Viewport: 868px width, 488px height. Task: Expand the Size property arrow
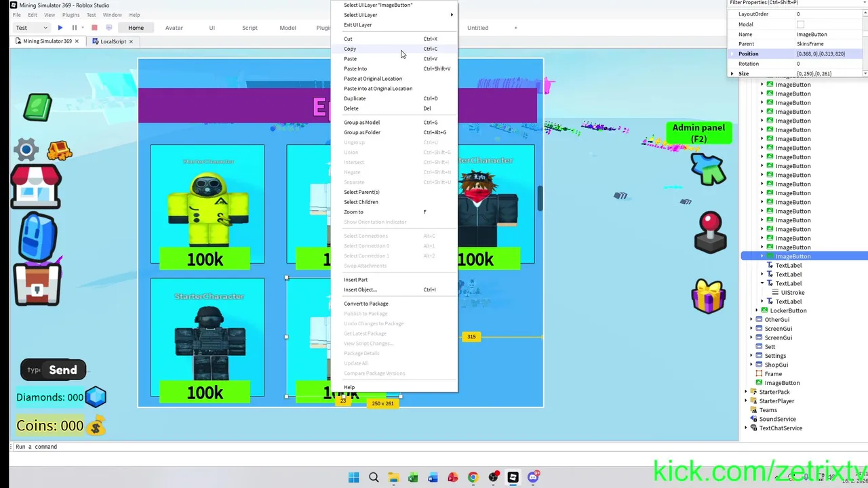(x=732, y=73)
